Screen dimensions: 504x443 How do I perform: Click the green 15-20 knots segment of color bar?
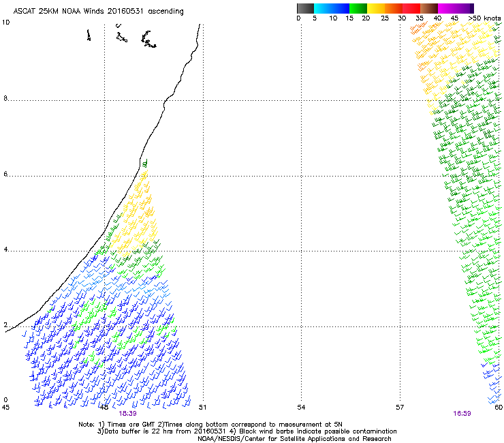coord(358,8)
